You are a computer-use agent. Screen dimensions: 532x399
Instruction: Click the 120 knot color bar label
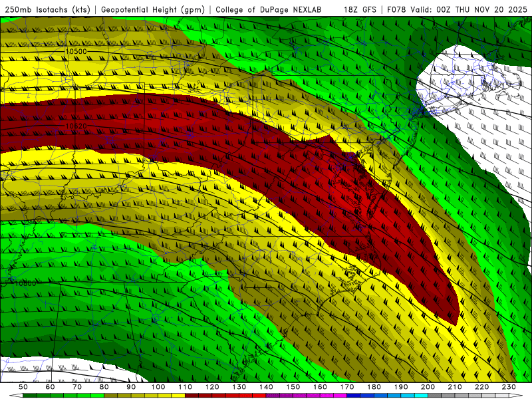coord(212,387)
